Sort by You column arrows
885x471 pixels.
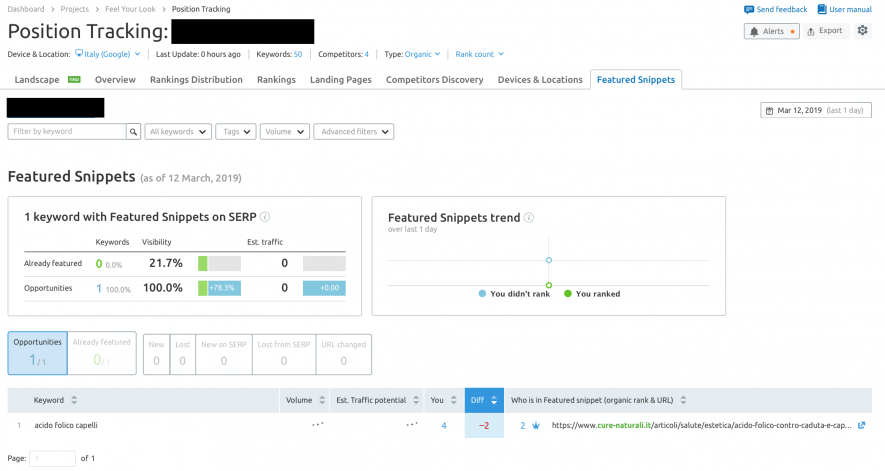[454, 400]
